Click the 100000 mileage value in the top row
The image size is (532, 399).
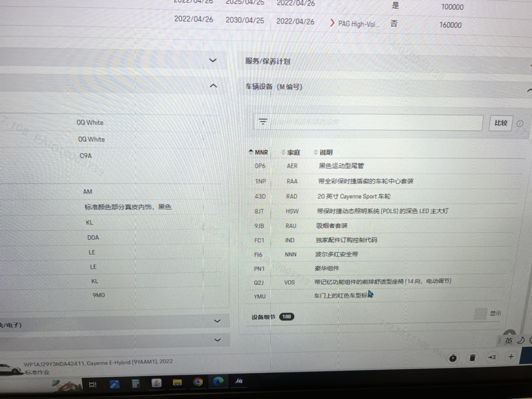[452, 7]
